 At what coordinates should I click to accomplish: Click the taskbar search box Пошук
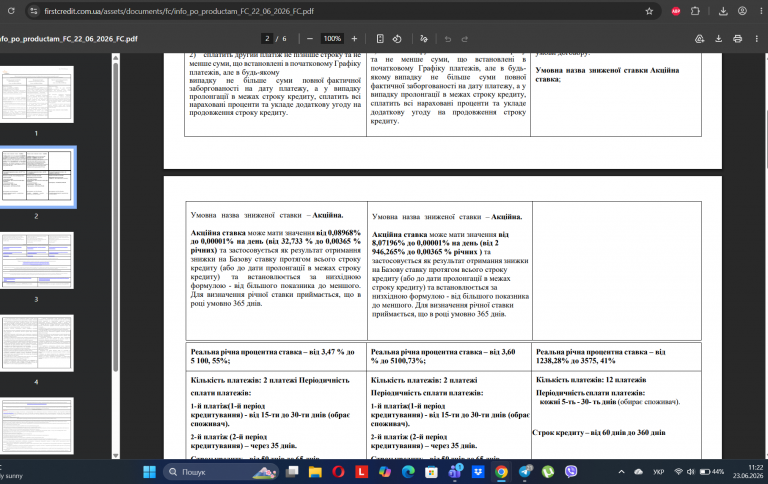coord(221,472)
